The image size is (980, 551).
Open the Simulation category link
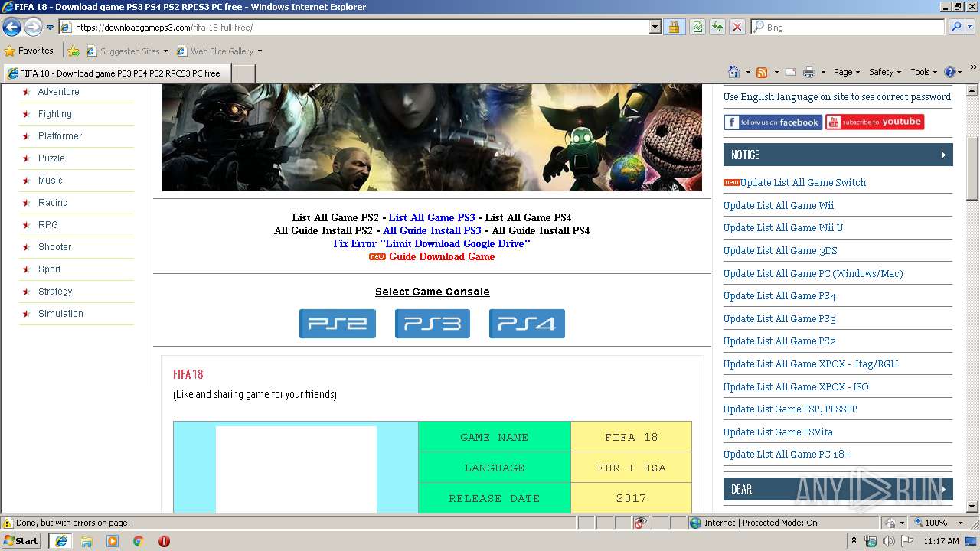pos(60,314)
